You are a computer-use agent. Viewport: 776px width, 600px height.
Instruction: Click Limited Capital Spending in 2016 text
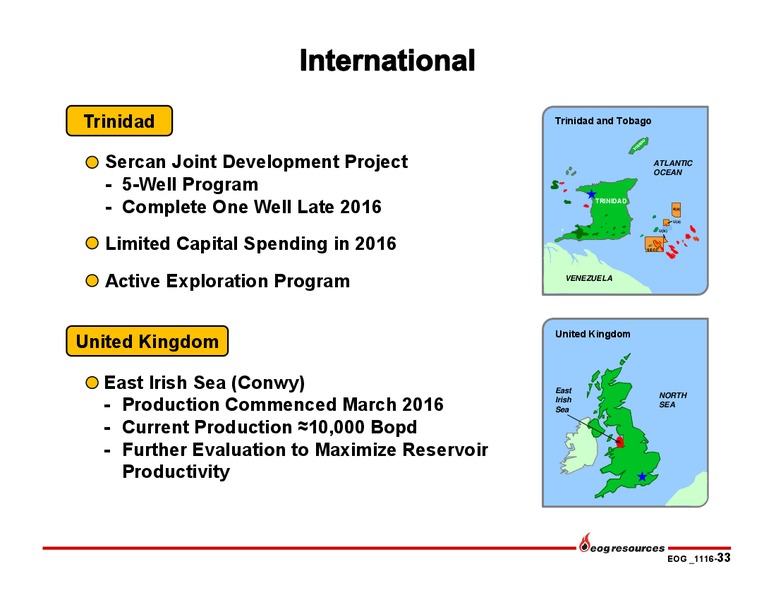pos(250,244)
